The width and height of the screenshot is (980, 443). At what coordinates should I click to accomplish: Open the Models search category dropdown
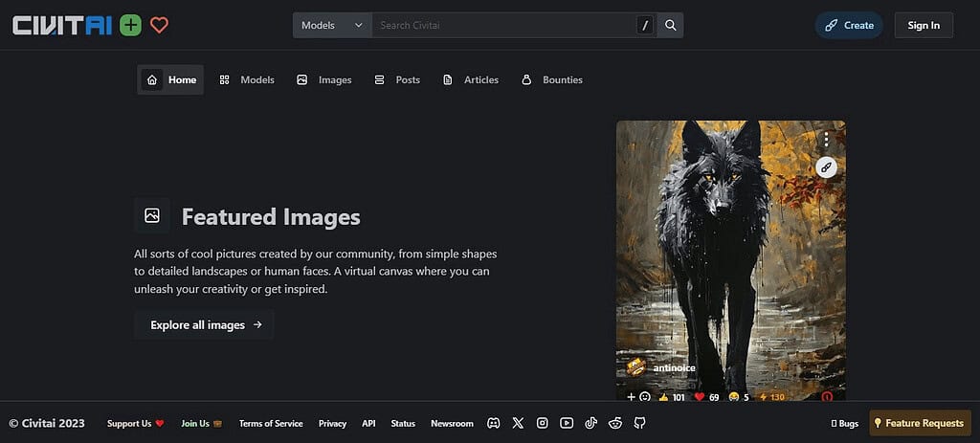[332, 25]
